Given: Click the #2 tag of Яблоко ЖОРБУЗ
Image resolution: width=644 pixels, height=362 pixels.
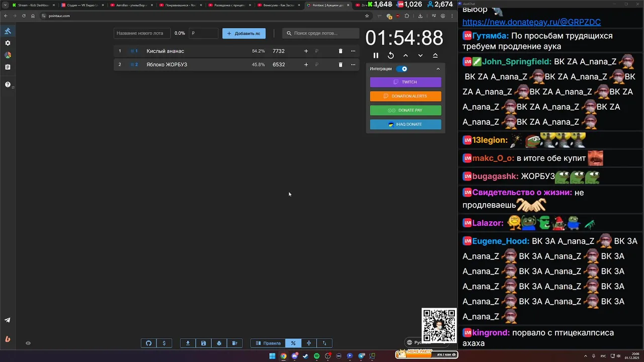Looking at the screenshot, I should click(x=134, y=65).
